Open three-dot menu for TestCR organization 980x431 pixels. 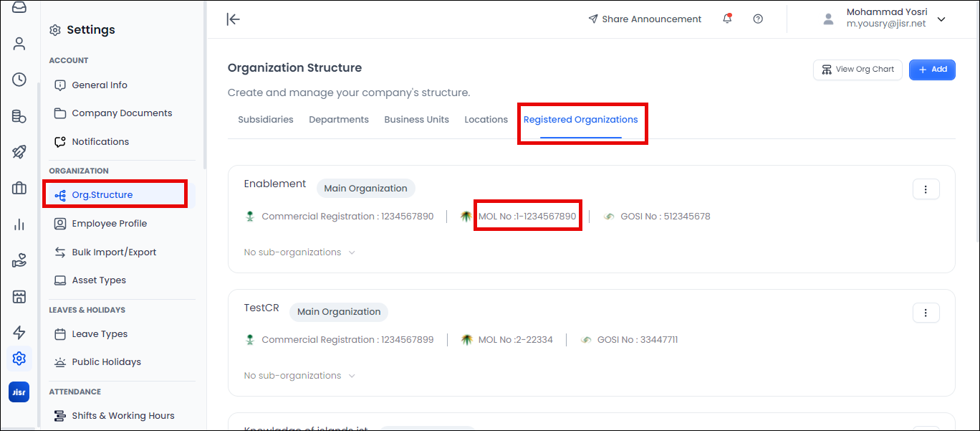click(x=926, y=313)
